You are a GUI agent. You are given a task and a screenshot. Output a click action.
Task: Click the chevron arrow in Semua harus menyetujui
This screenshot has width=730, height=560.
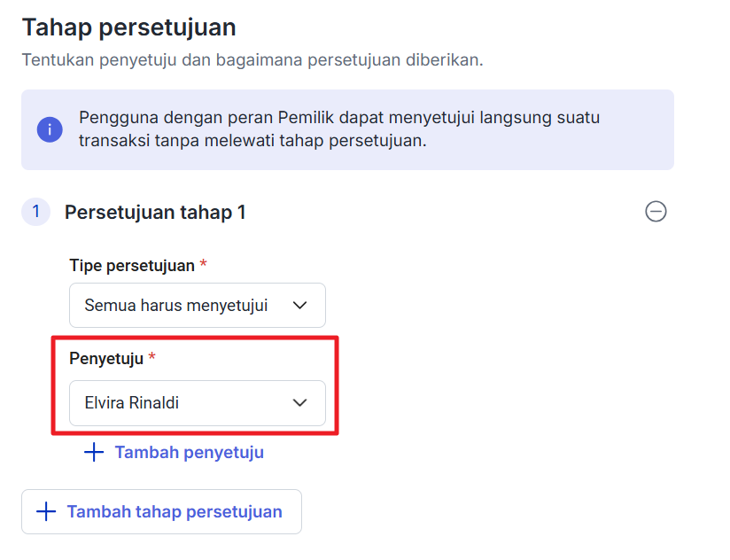click(x=300, y=306)
